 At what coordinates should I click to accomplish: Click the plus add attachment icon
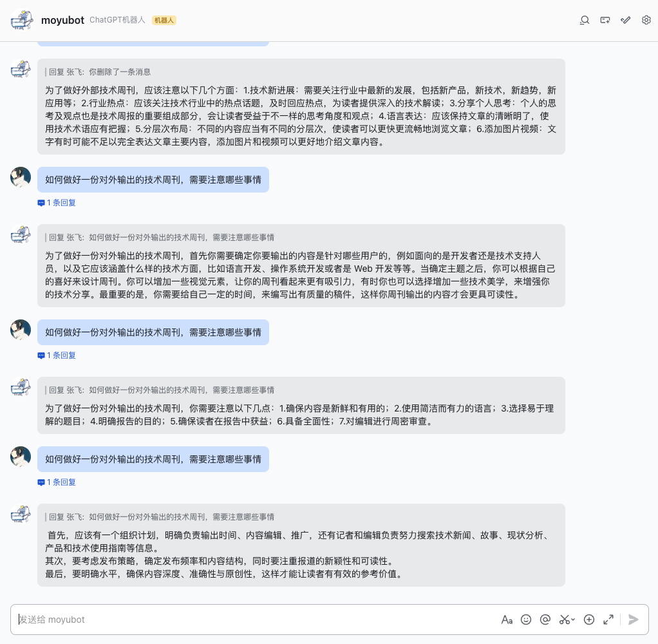(x=589, y=620)
